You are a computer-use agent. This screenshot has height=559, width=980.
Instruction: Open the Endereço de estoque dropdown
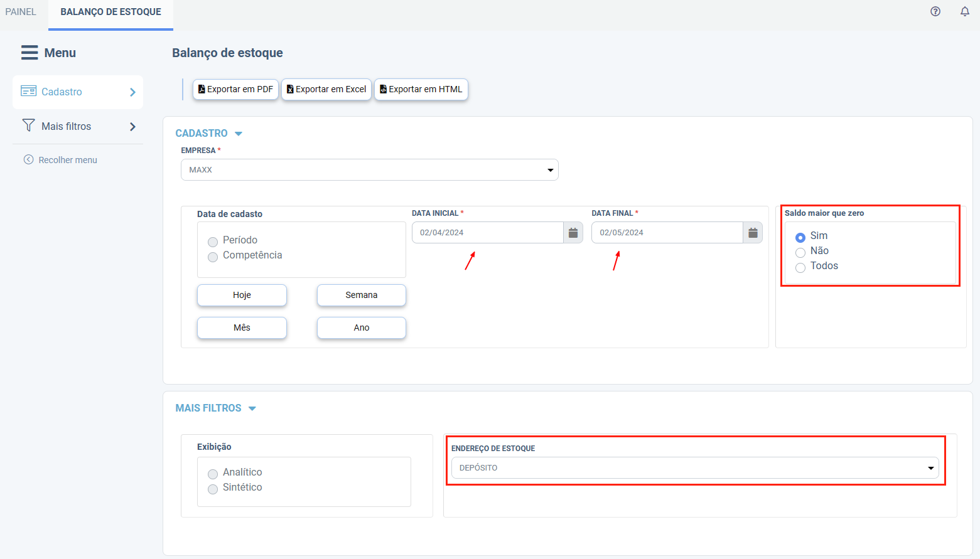tap(695, 468)
